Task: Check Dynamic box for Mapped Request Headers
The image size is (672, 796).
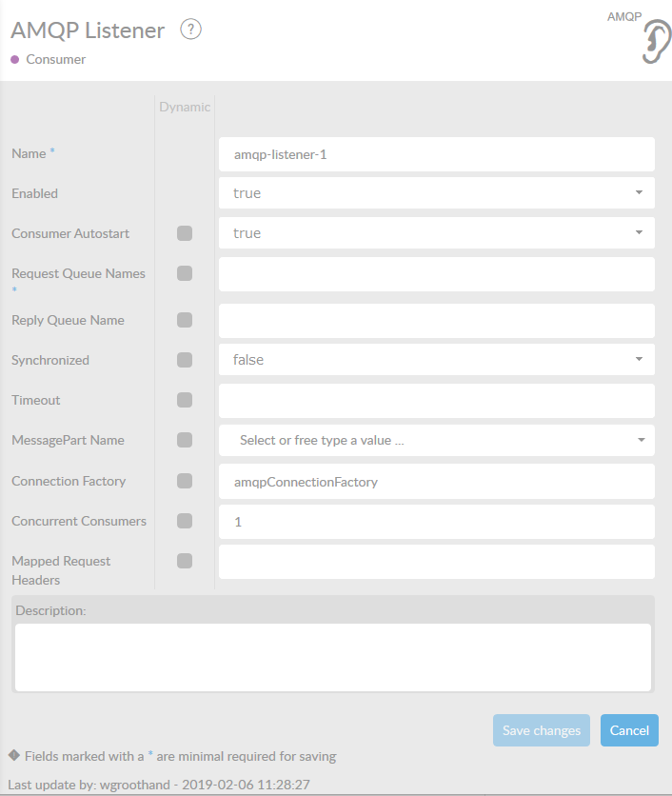Action: 185,561
